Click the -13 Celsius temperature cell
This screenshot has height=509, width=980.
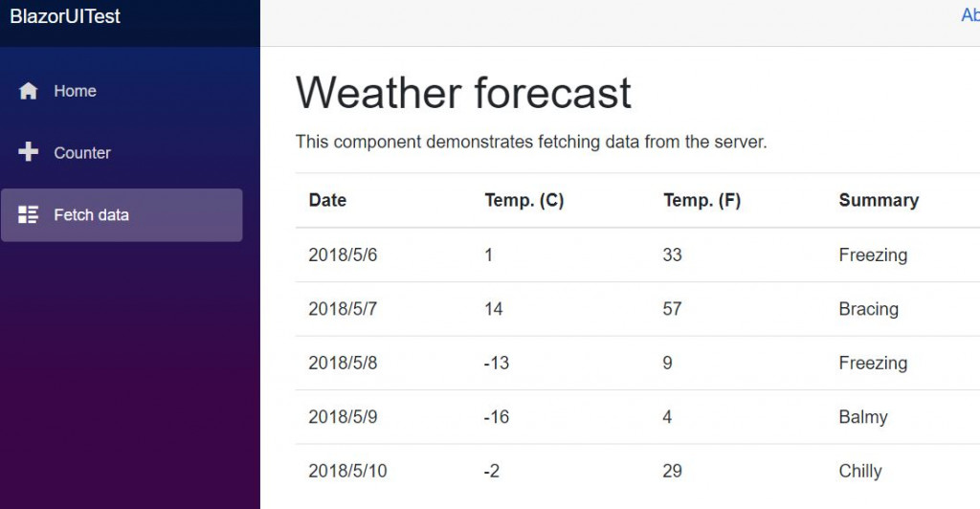click(x=497, y=363)
